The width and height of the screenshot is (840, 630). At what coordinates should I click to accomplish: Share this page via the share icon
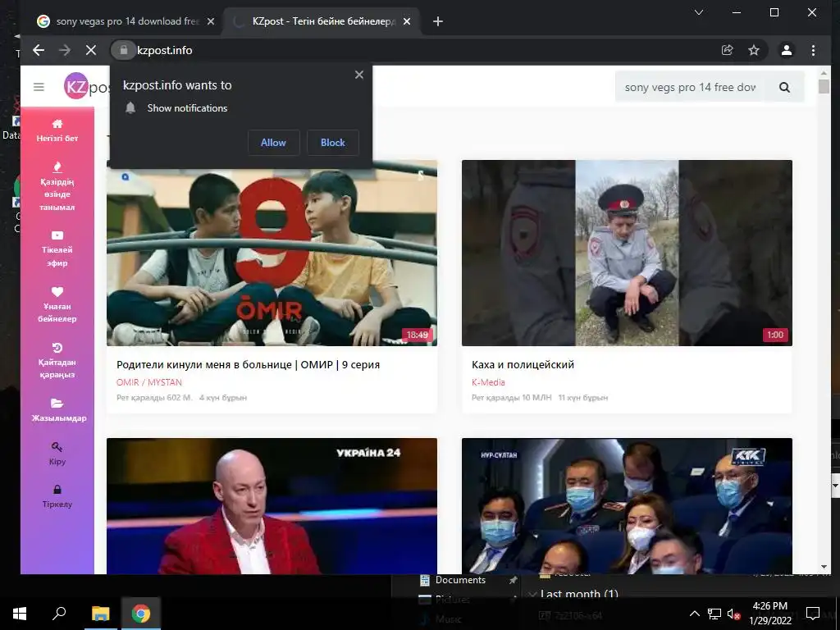pyautogui.click(x=727, y=50)
